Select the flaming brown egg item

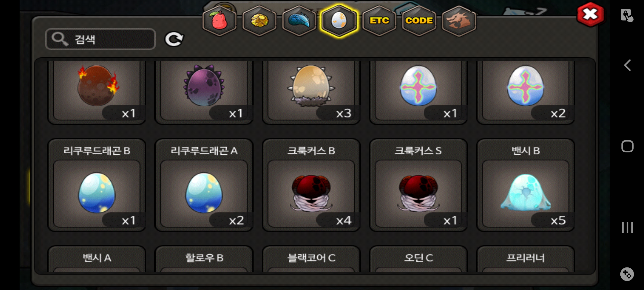pyautogui.click(x=97, y=91)
